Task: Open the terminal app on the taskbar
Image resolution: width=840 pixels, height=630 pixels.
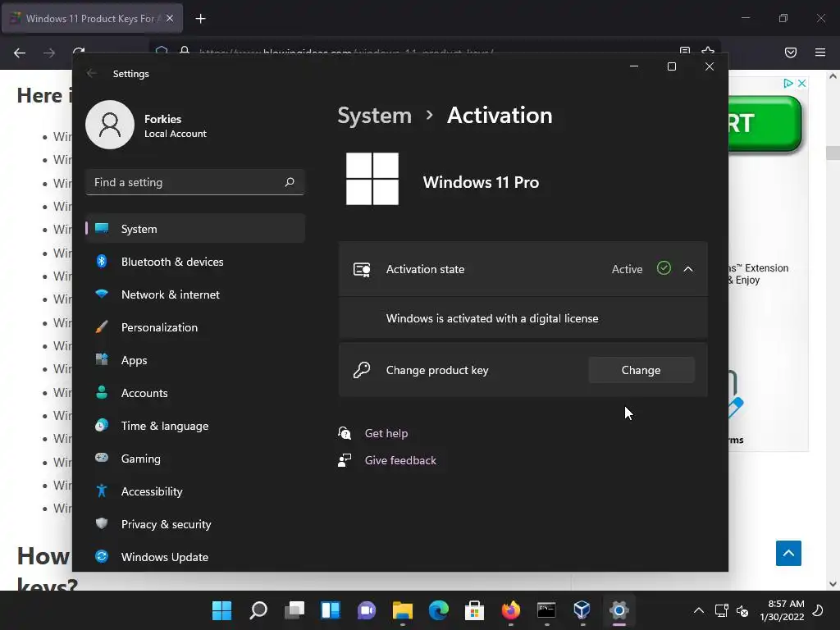Action: pyautogui.click(x=546, y=610)
